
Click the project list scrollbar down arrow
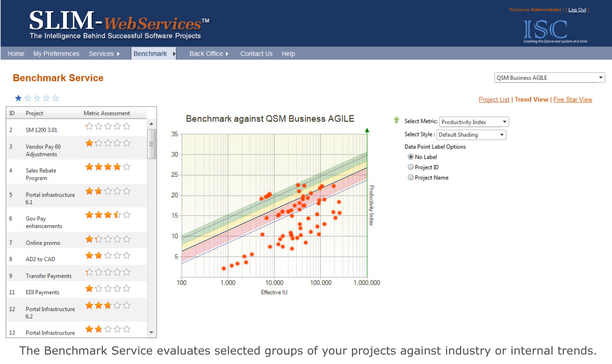tap(151, 332)
